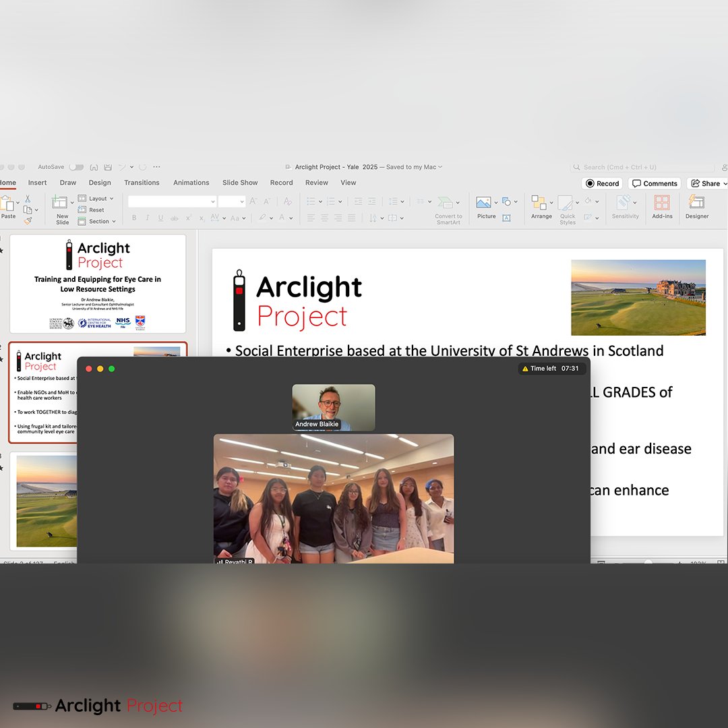Click the Decrease Font Size icon
728x728 pixels.
(x=268, y=201)
